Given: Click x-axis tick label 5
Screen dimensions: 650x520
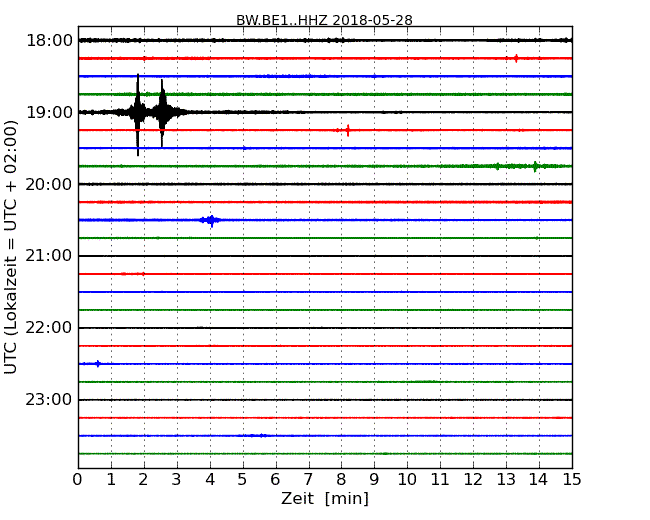Looking at the screenshot, I should point(242,480).
